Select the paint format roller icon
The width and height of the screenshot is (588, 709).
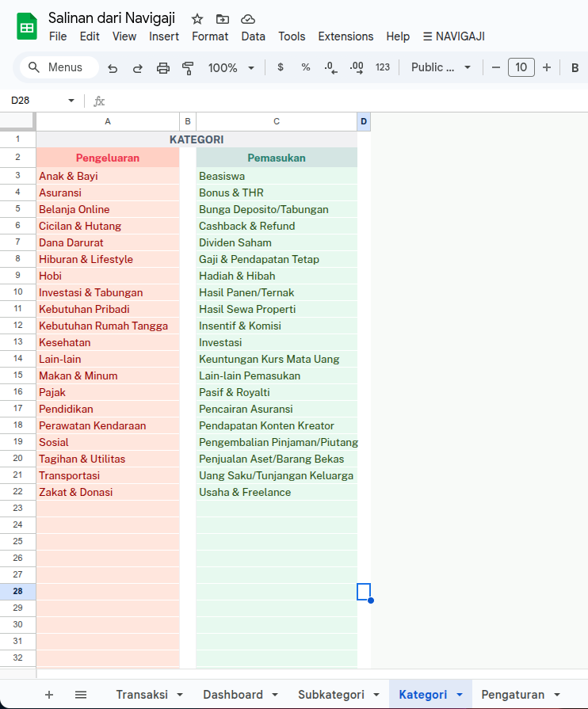pos(188,68)
